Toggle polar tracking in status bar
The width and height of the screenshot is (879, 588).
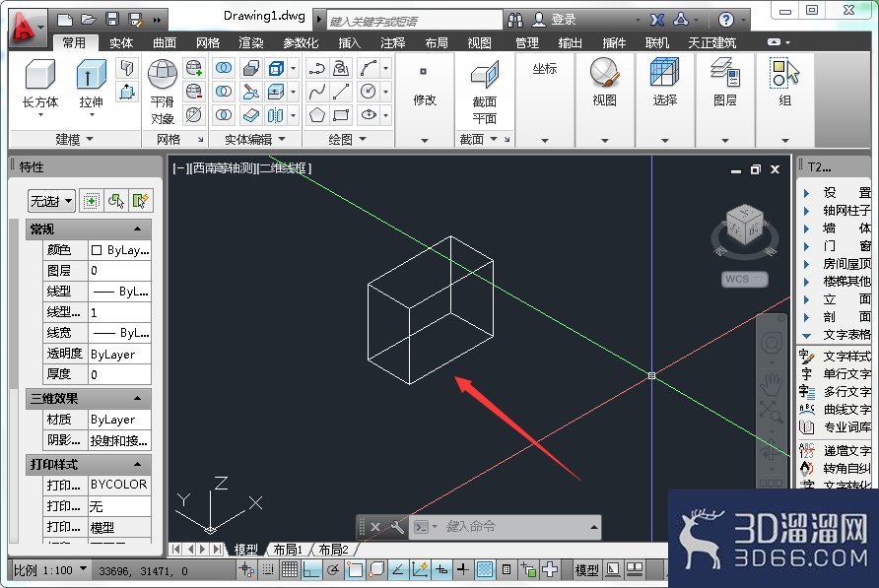[x=333, y=570]
